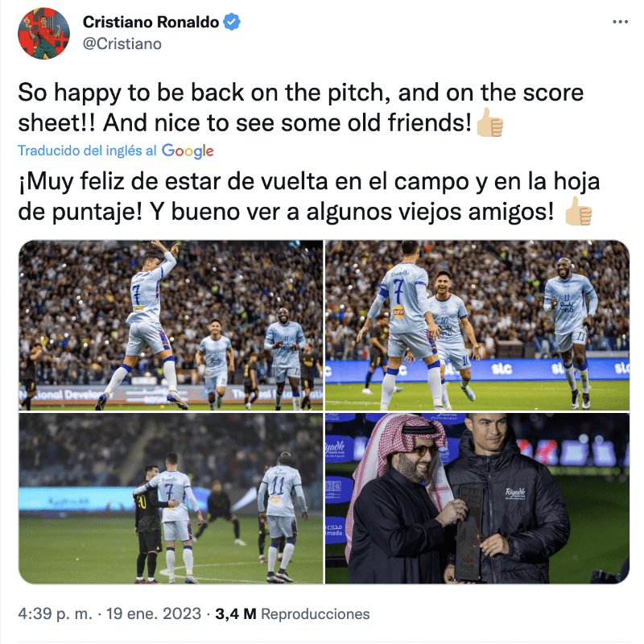The height and width of the screenshot is (644, 644).
Task: Open the @Cristiano handle link
Action: [122, 43]
